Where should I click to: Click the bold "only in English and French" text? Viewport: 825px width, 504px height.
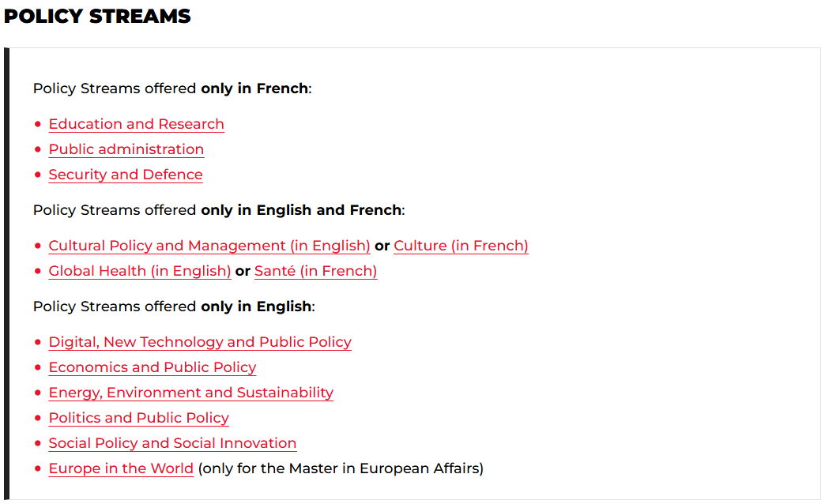tap(301, 210)
